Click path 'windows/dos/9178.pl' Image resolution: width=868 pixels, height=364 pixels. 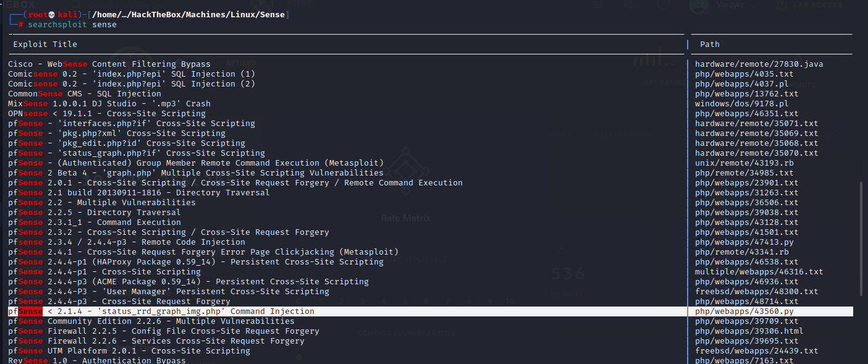(x=742, y=104)
